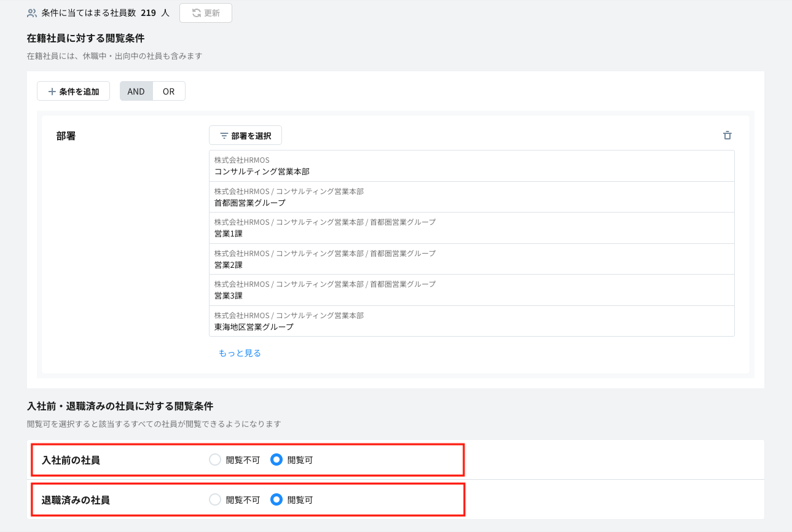Select the 東海地区営業グループ department row
This screenshot has height=532, width=792.
(471, 321)
